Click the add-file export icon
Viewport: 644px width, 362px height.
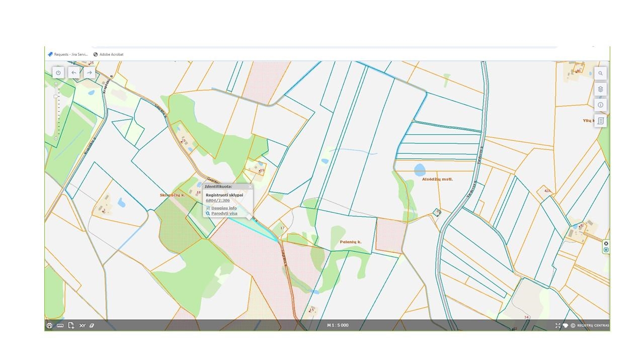[71, 326]
